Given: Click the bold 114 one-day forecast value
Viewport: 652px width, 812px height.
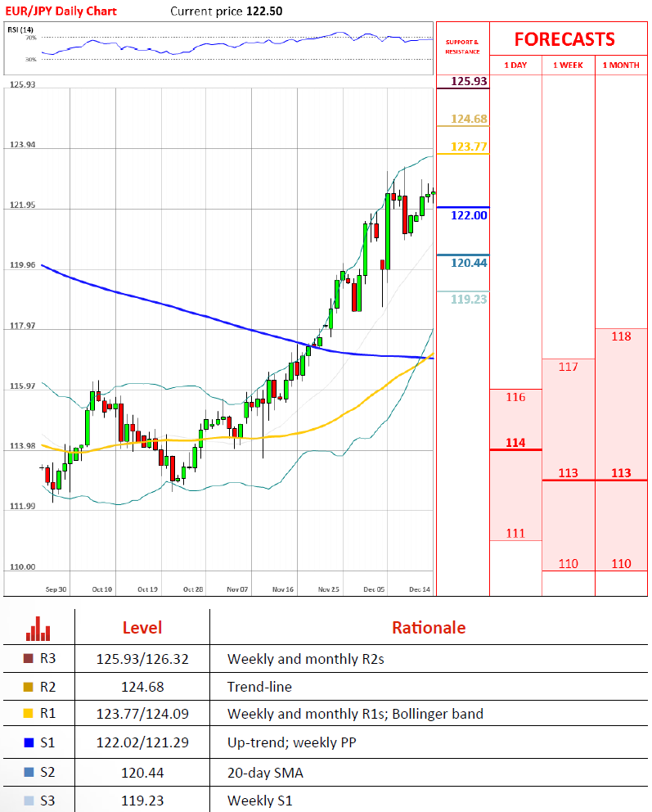Looking at the screenshot, I should tap(515, 443).
